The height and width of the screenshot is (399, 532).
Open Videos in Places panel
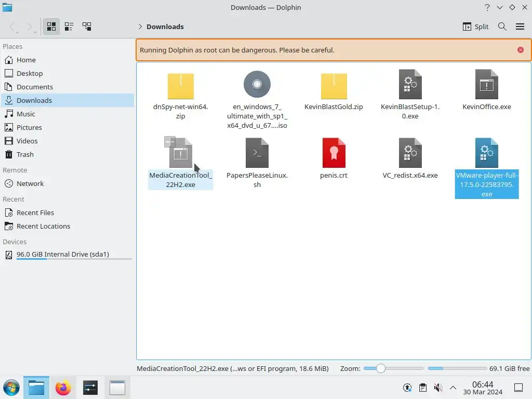pyautogui.click(x=68, y=141)
